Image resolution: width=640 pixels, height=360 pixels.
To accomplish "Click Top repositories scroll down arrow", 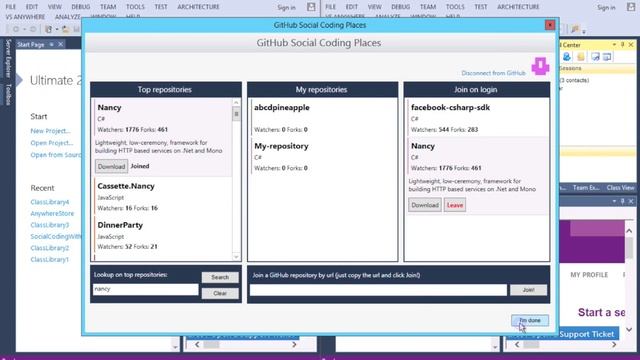I will 236,257.
